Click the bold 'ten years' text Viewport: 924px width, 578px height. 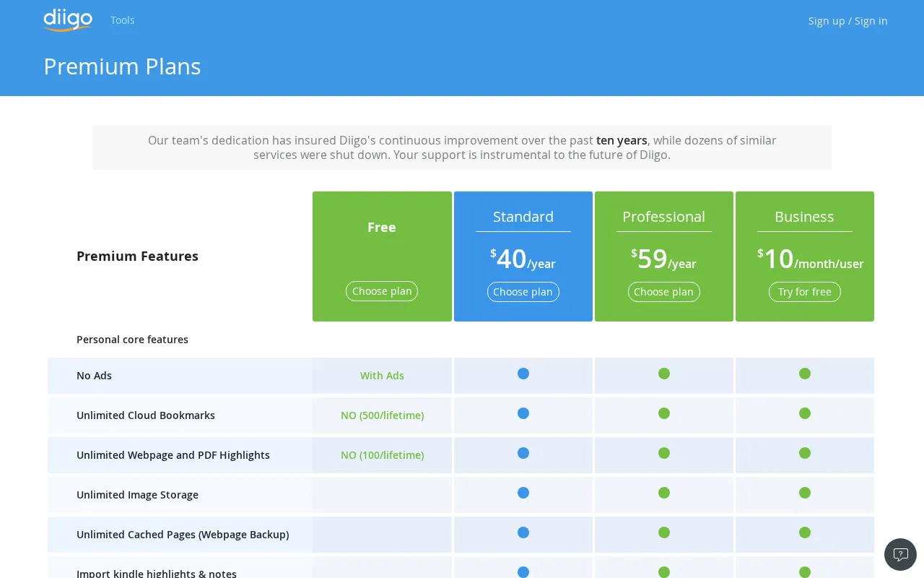pos(622,140)
